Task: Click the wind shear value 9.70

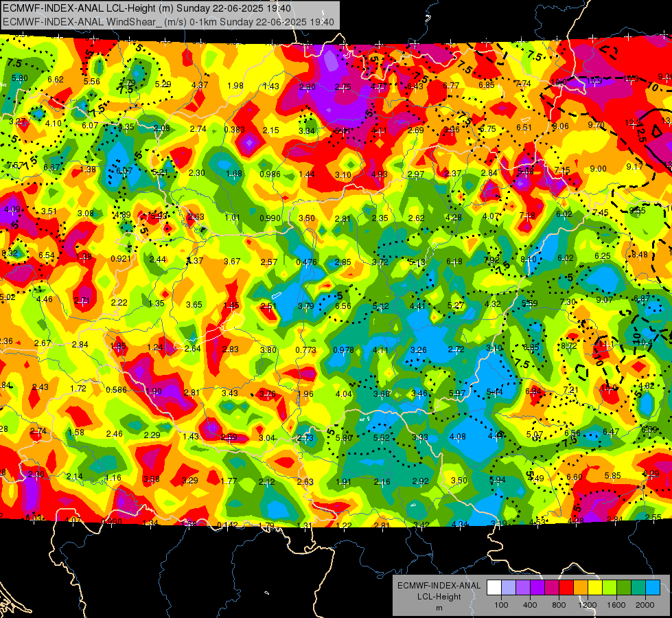Action: pos(596,125)
